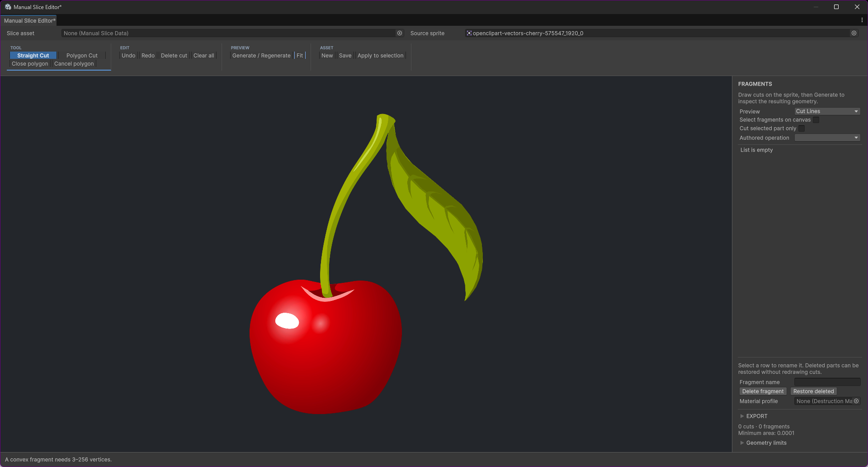Screen dimensions: 868x467
Task: Click Close polygon
Action: pyautogui.click(x=30, y=64)
